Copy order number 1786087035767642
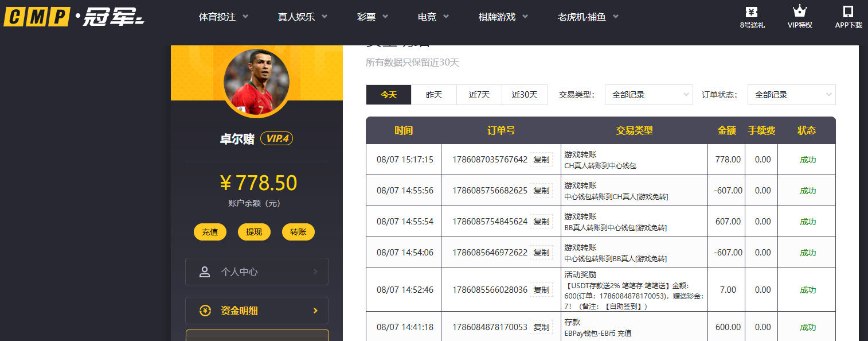 click(x=541, y=160)
